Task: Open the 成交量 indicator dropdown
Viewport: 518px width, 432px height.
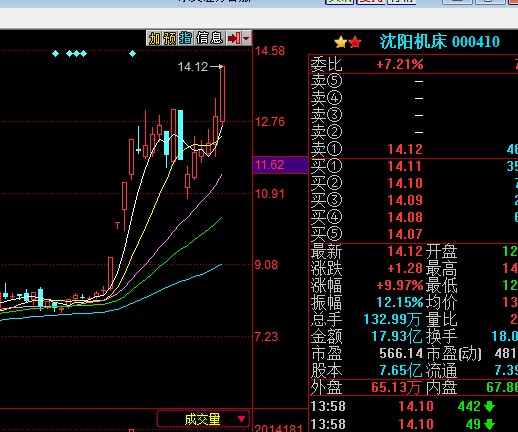Action: 203,419
